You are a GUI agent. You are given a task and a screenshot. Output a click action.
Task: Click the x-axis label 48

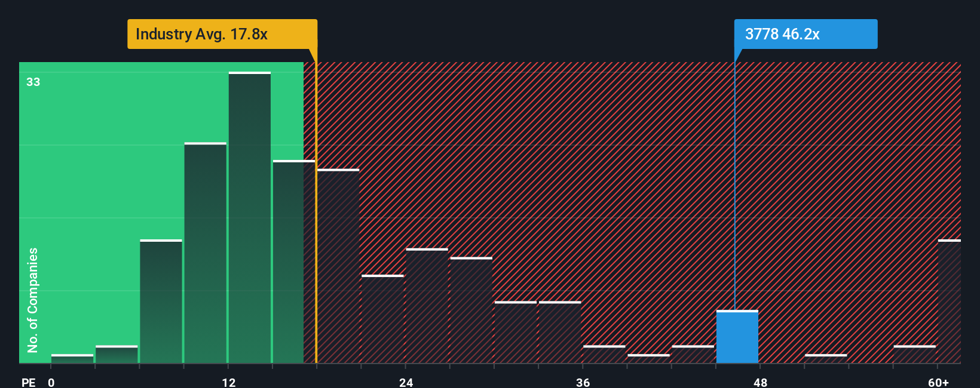[x=760, y=382]
